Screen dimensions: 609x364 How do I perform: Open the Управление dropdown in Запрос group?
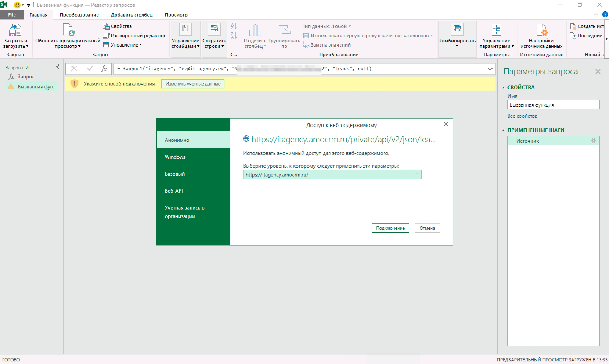[x=123, y=45]
